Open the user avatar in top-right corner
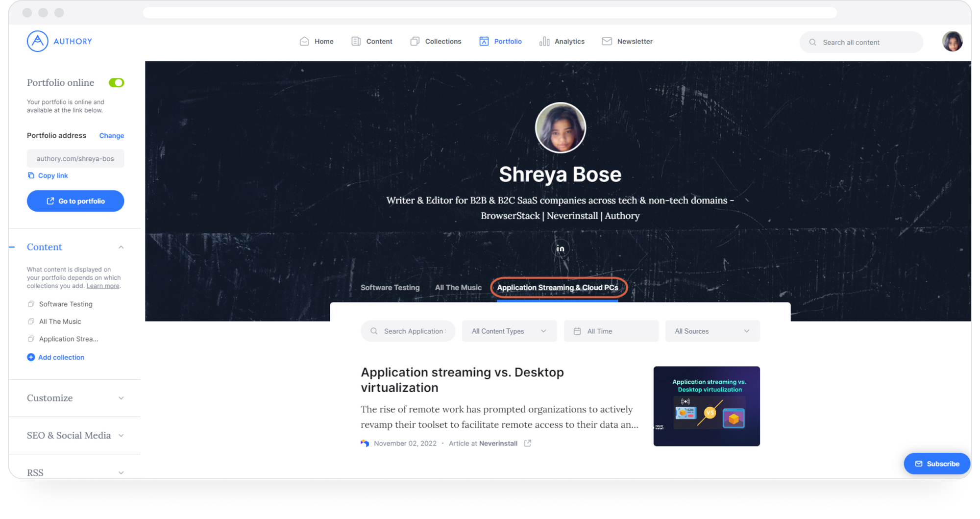Viewport: 980px width, 519px height. click(952, 41)
